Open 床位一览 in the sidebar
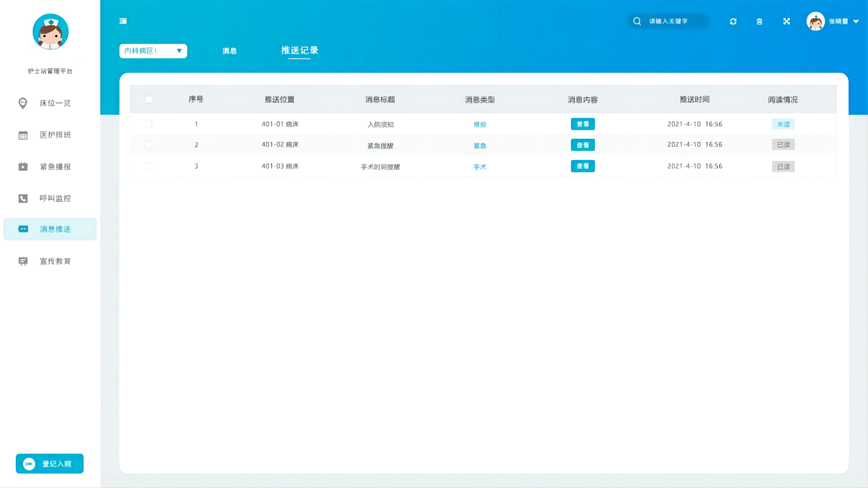 click(x=50, y=103)
